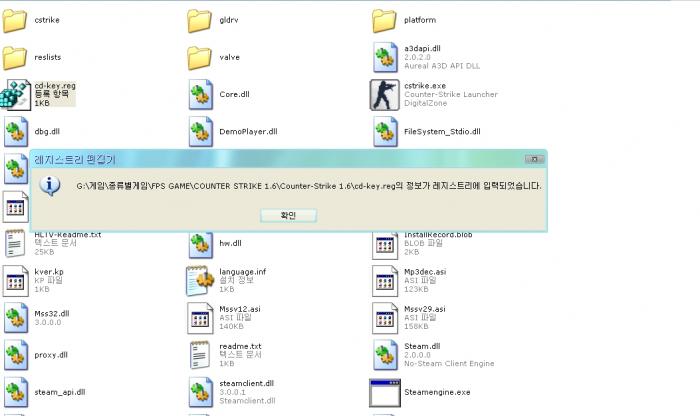Select the InstallRecord.blob file icon
Viewport: 700px width, 416px height.
385,245
